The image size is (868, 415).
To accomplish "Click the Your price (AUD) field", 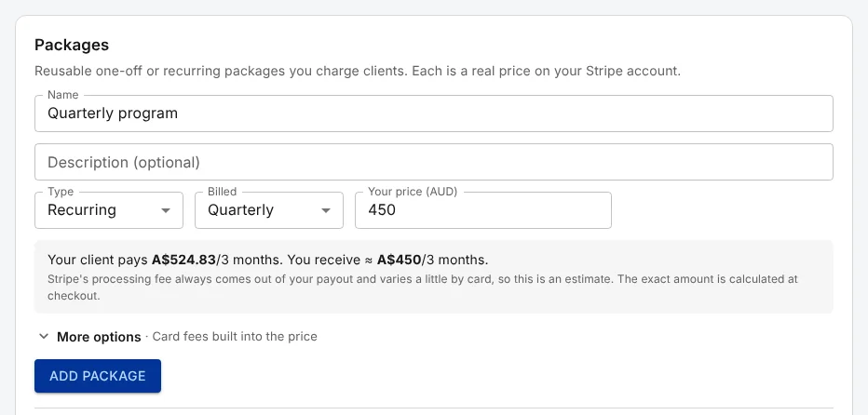I will click(x=482, y=210).
